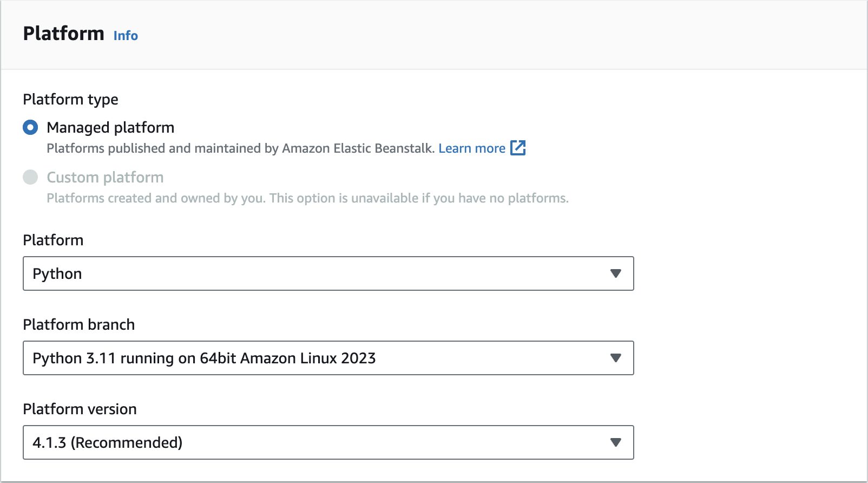Image resolution: width=868 pixels, height=483 pixels.
Task: Click the Managed platform description text
Action: [240, 148]
